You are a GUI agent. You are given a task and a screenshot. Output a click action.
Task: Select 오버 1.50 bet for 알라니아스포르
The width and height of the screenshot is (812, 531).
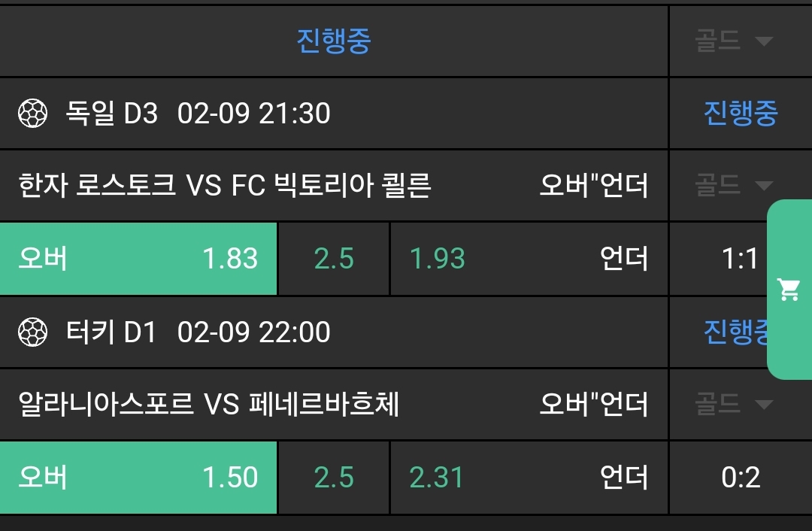coord(138,478)
